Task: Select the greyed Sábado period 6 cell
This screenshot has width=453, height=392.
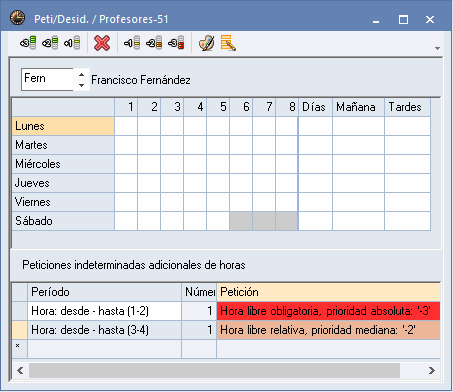Action: (x=241, y=221)
